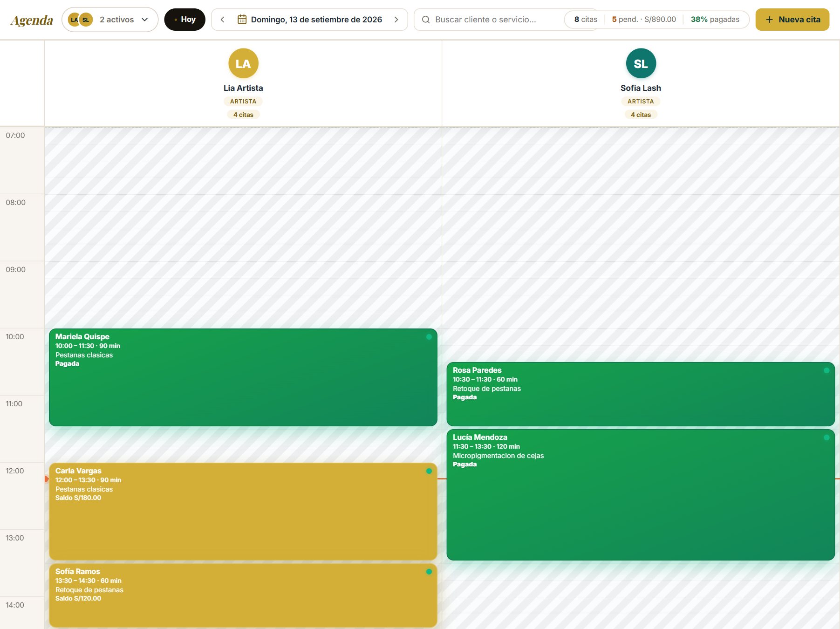Click the 38% pagadas statistic

click(715, 20)
